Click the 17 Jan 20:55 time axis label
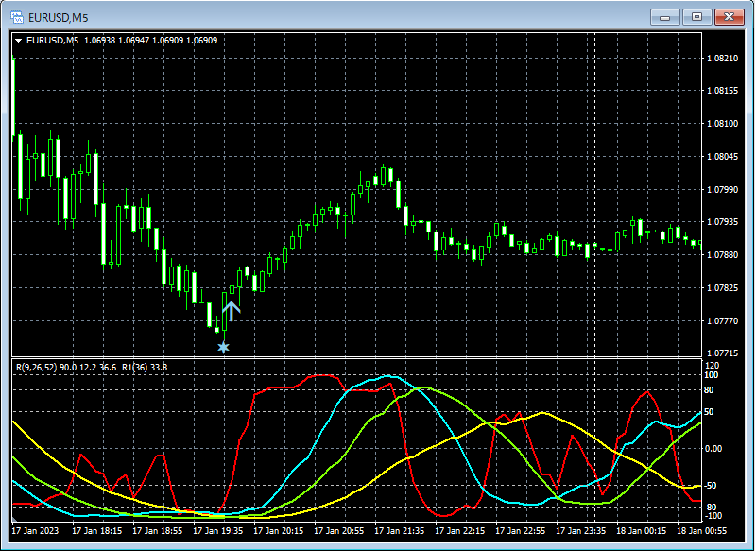This screenshot has height=551, width=756. tap(339, 531)
